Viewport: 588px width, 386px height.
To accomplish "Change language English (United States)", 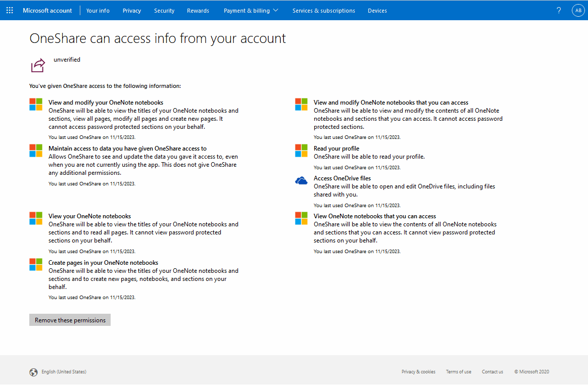I will coord(64,372).
